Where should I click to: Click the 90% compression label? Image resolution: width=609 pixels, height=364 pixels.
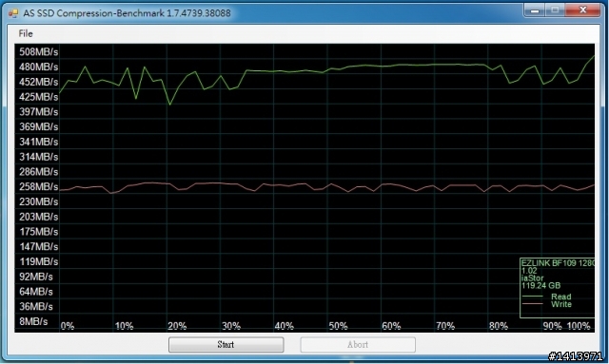(552, 326)
